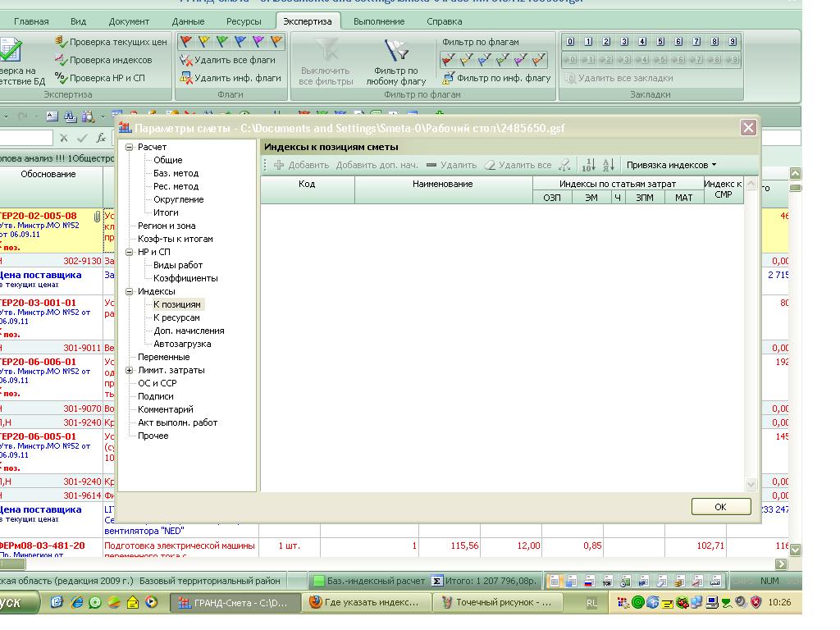Open Firefox tab 'Где указать индекс' in taskbar

366,602
